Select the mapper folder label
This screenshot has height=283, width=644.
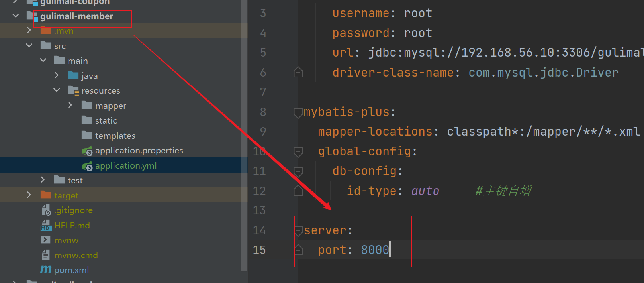tap(111, 106)
